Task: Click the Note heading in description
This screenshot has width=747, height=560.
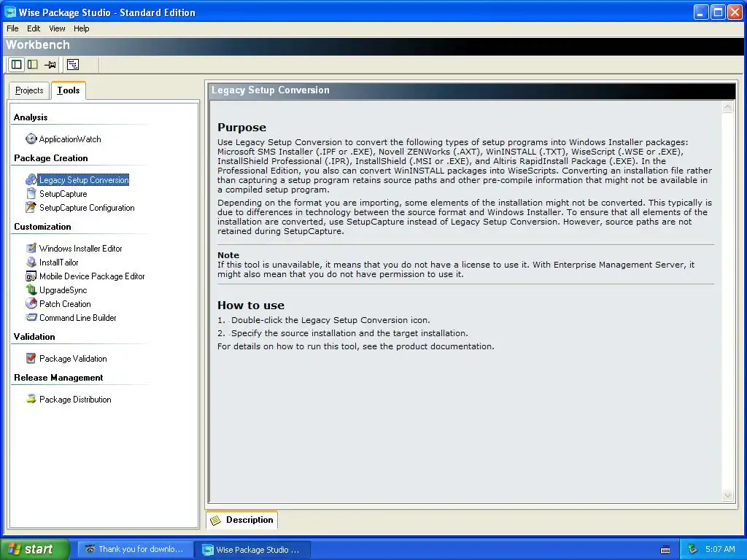Action: (228, 255)
